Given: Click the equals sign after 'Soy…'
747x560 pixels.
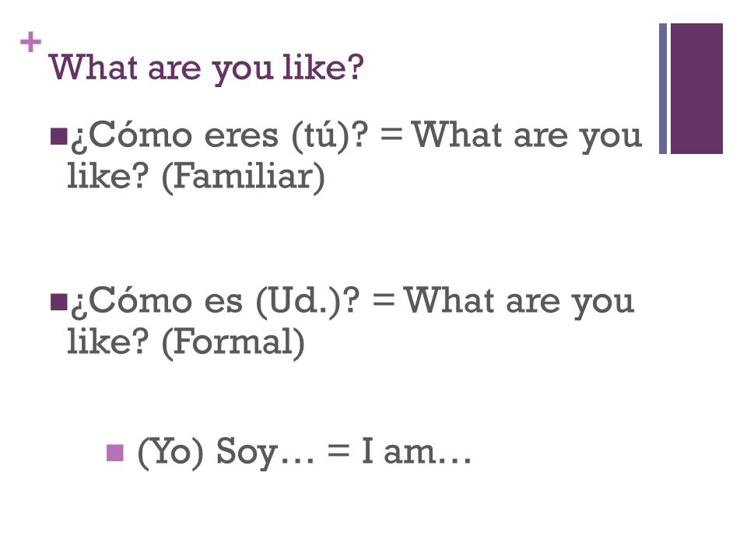Looking at the screenshot, I should [338, 450].
